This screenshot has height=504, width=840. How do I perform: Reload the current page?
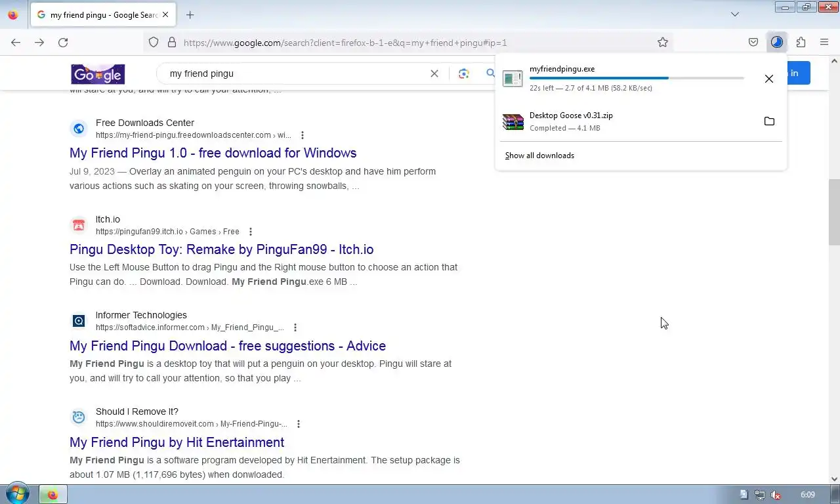(x=63, y=43)
